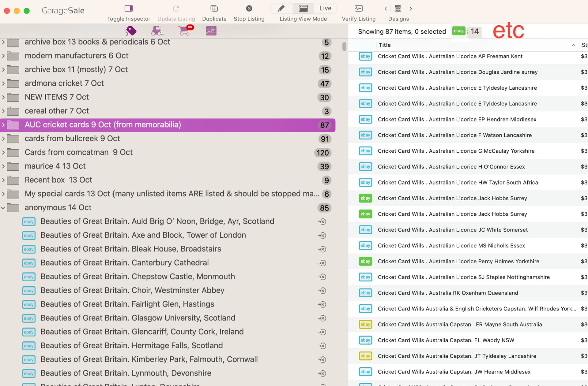Viewport: 588px width, 386px height.
Task: Select My special cards 13 Oct folder
Action: [168, 194]
